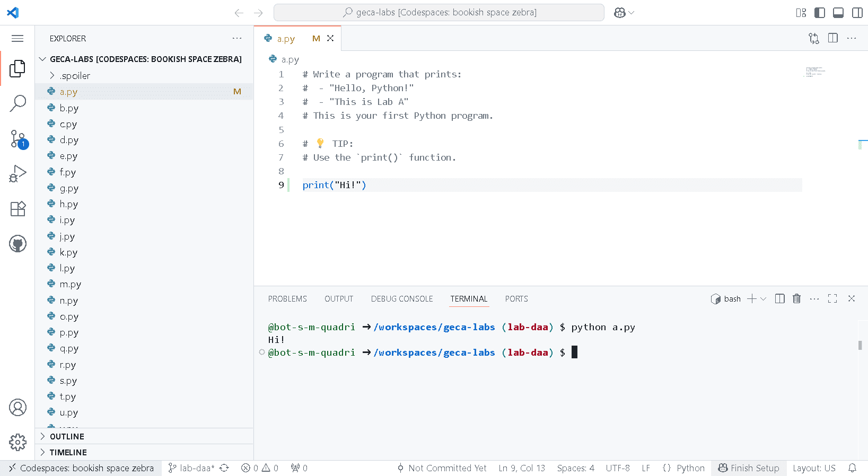The image size is (868, 476).
Task: Expand the OUTLINE section
Action: pyautogui.click(x=144, y=436)
